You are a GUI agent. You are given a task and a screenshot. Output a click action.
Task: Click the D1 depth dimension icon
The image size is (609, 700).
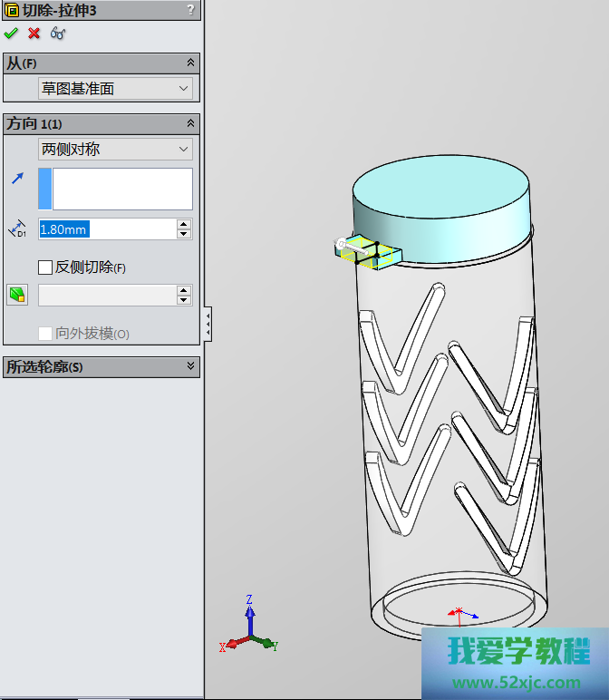pos(17,229)
